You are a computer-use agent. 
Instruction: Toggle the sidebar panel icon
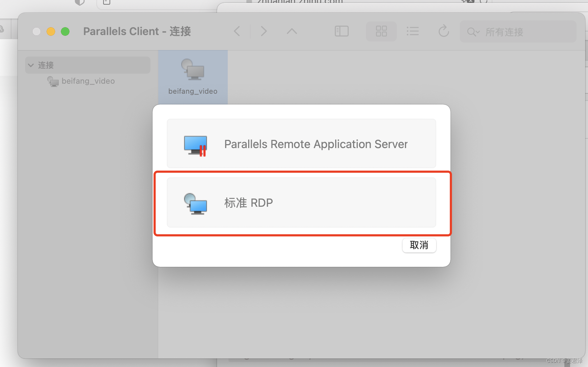[x=342, y=31]
